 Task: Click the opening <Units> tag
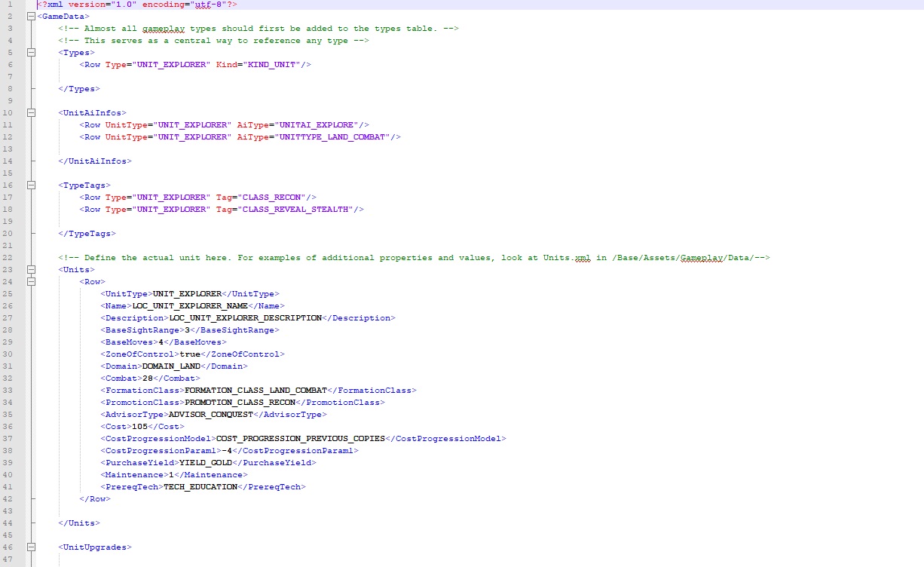(76, 270)
